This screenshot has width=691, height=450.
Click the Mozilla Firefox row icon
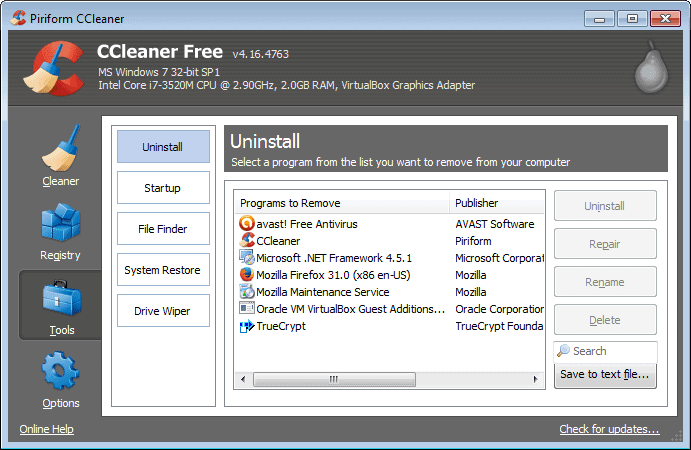[x=247, y=275]
